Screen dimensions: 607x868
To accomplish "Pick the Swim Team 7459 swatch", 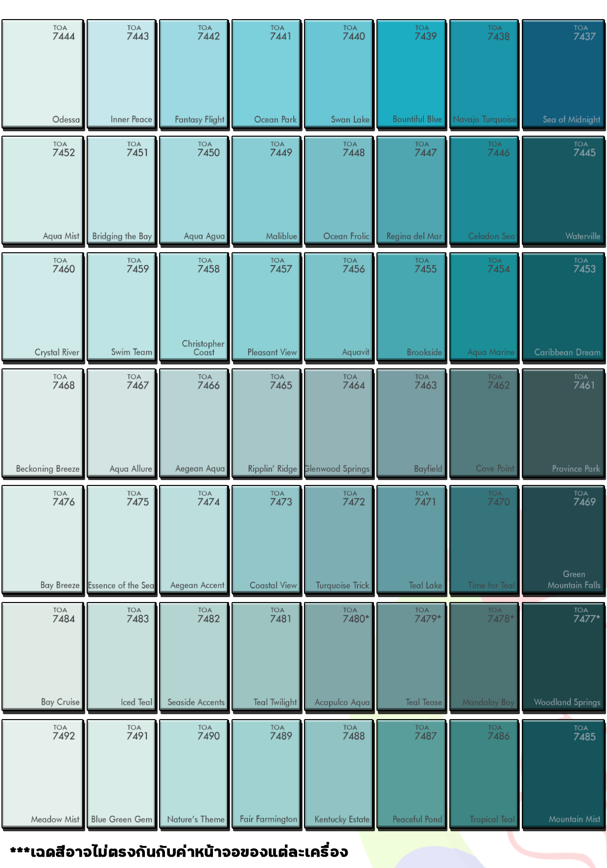I will [121, 307].
